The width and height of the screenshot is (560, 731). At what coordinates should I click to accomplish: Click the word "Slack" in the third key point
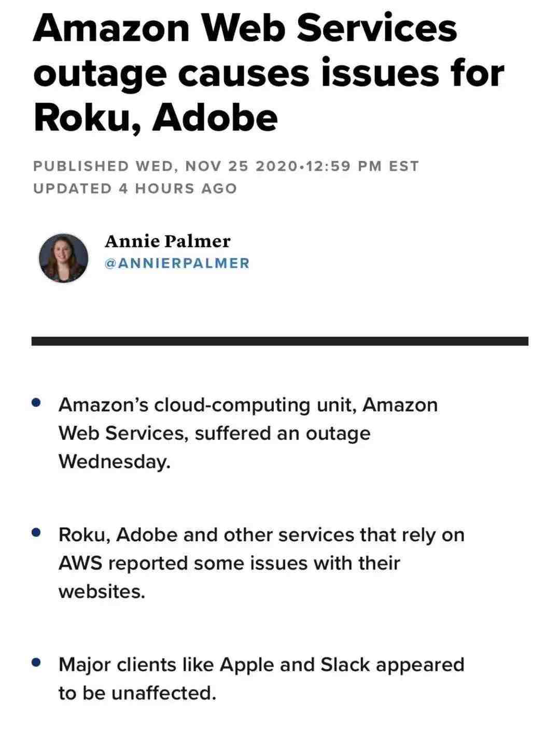pos(345,664)
